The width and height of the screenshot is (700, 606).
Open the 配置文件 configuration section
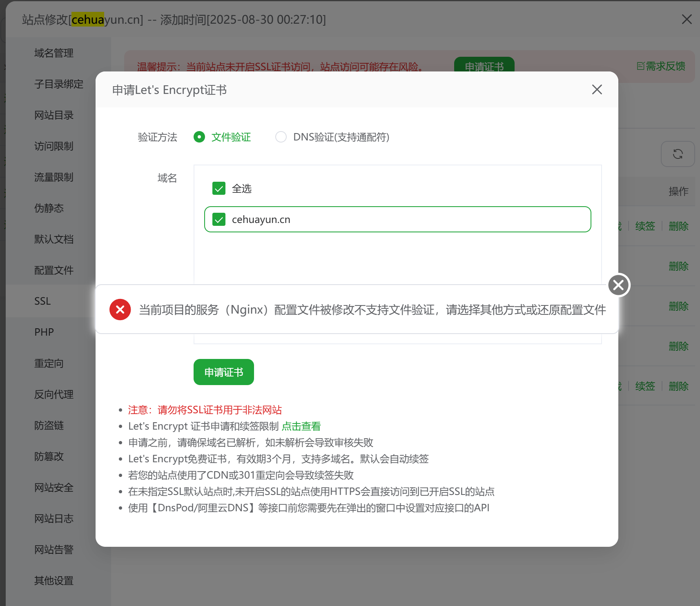pos(54,270)
